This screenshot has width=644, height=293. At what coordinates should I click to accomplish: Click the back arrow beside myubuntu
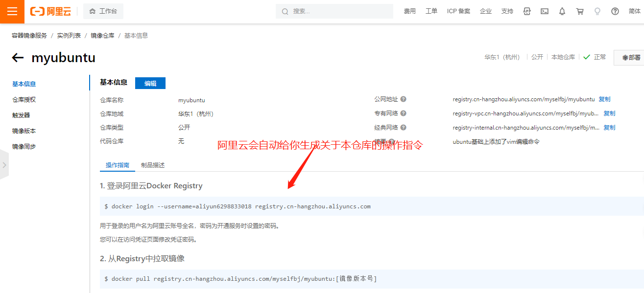click(x=18, y=58)
